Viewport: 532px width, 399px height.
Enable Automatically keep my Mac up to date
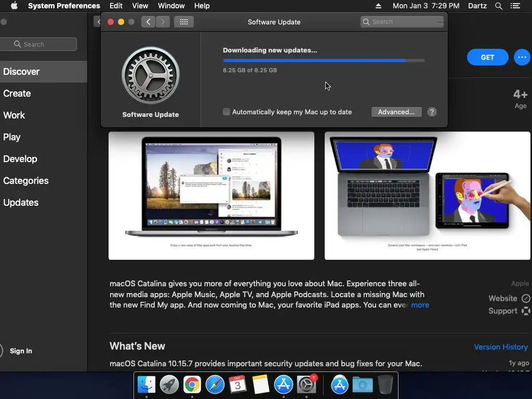point(227,112)
